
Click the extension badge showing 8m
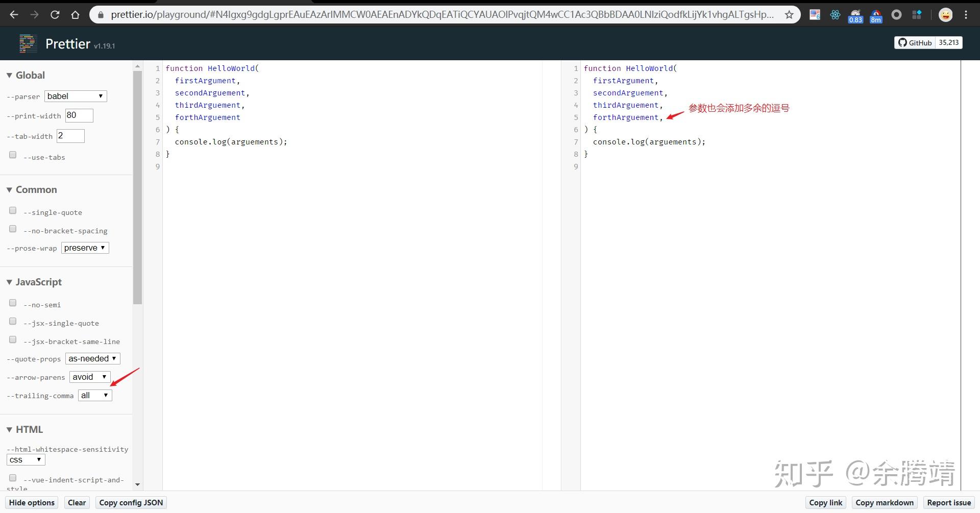(876, 15)
